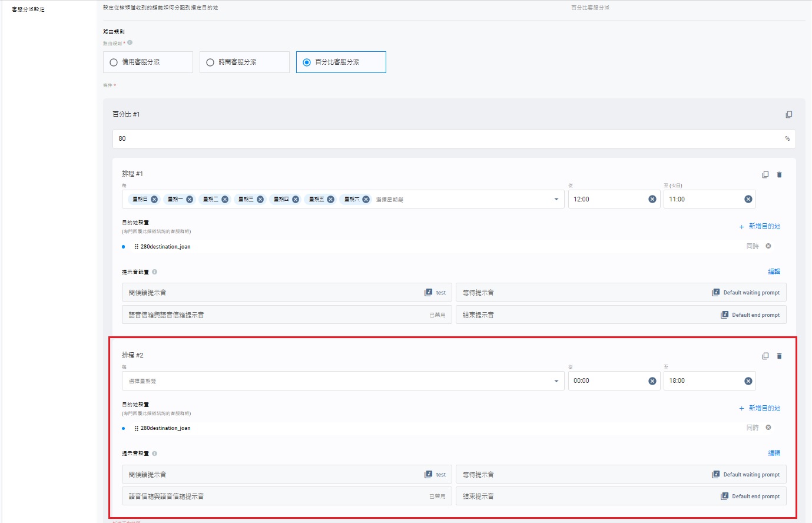Click the 同時 label in 排程 #1

[x=753, y=246]
